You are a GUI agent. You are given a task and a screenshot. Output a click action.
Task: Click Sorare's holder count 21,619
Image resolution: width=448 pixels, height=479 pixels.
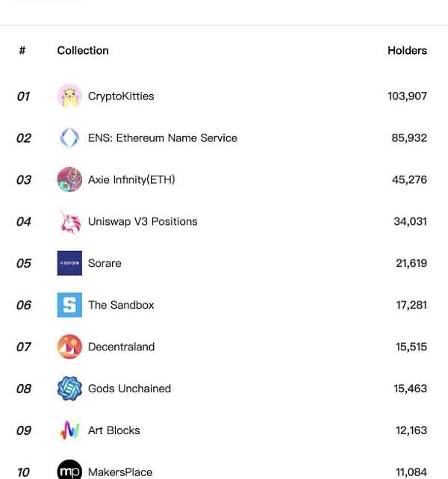[411, 264]
